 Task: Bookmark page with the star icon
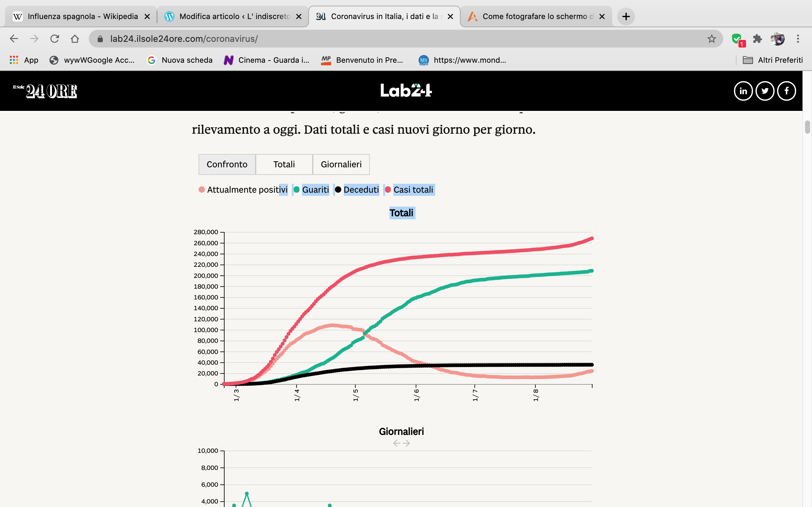711,39
